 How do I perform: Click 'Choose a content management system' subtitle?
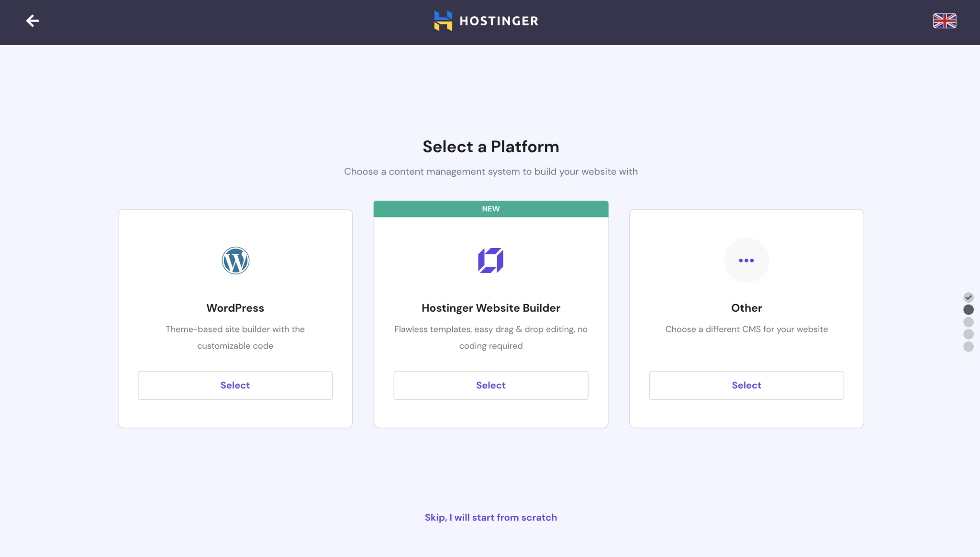point(491,171)
